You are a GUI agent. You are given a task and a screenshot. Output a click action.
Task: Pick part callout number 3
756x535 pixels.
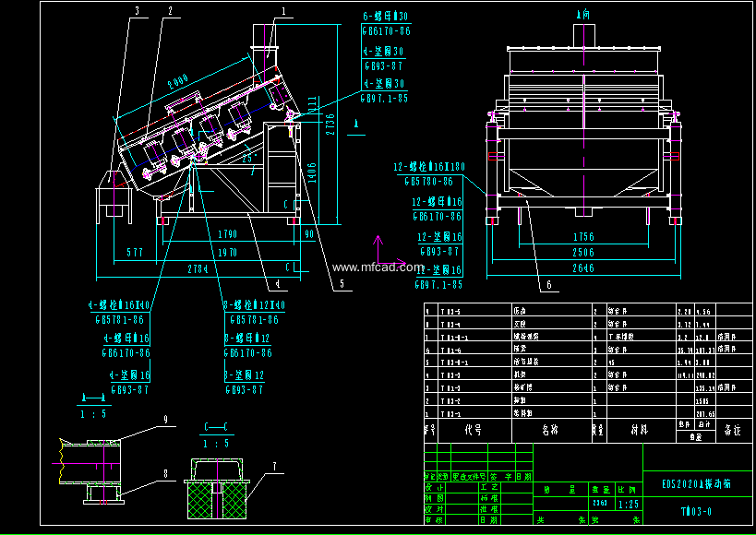(x=137, y=11)
